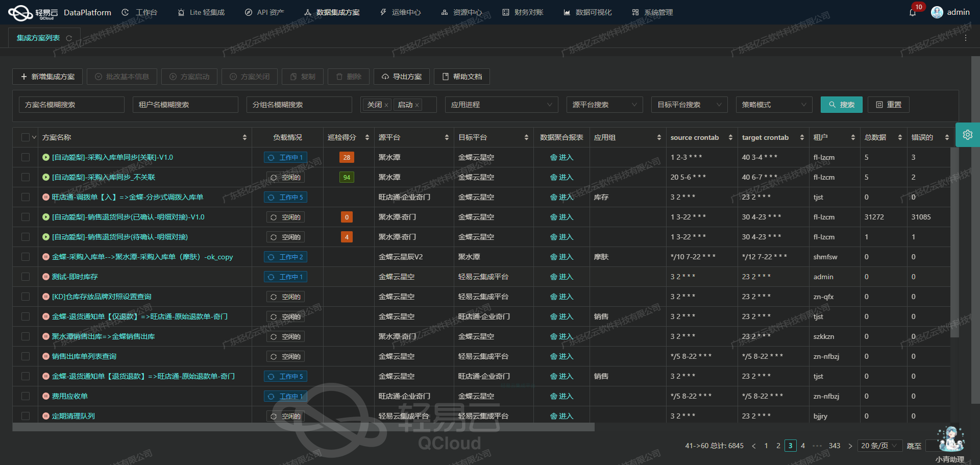Image resolution: width=980 pixels, height=465 pixels.
Task: Focus the 方案名模糊搜索 input
Action: pyautogui.click(x=71, y=105)
